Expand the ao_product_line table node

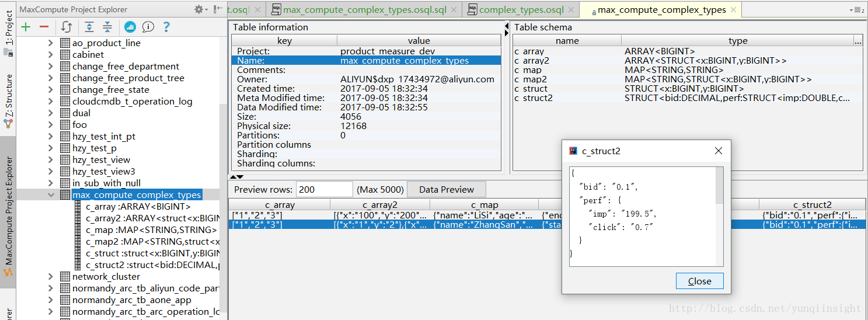pos(51,43)
